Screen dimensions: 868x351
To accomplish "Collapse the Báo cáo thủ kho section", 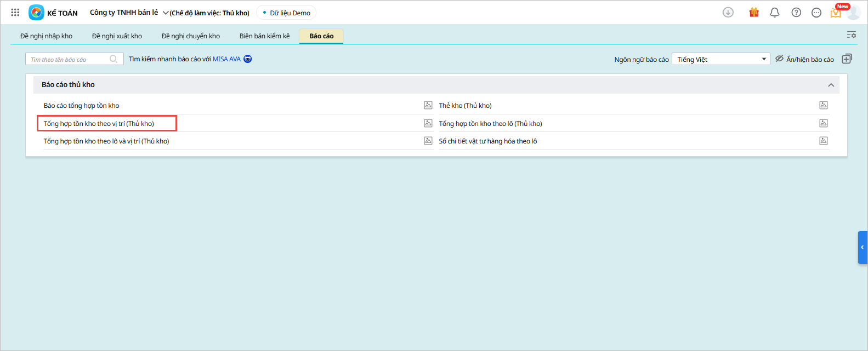I will (x=831, y=85).
